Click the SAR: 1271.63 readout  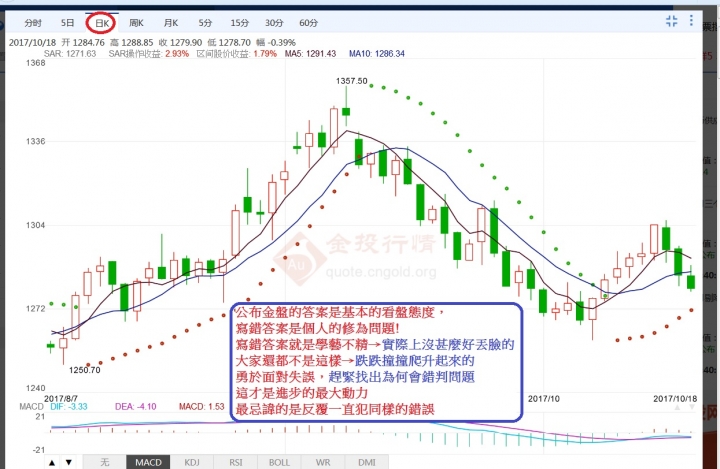[x=70, y=54]
